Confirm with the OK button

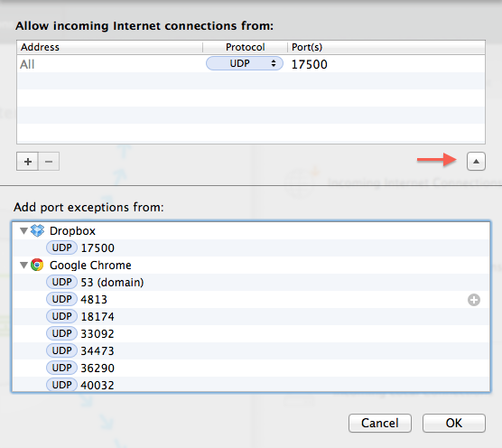(454, 423)
